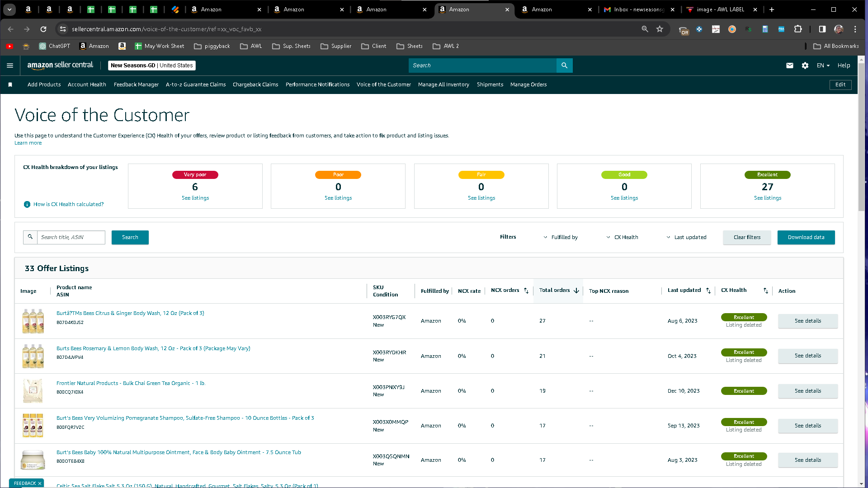Open Learn more link
This screenshot has height=488, width=868.
click(x=28, y=143)
